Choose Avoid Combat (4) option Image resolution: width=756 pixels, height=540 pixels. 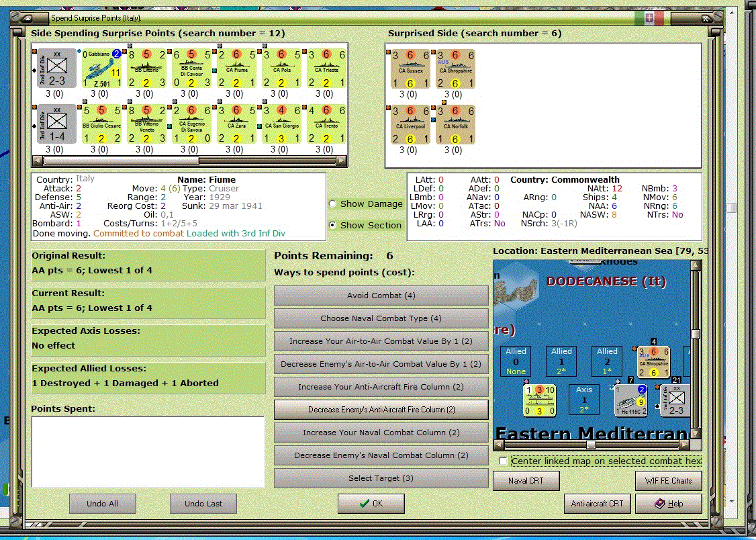point(381,296)
